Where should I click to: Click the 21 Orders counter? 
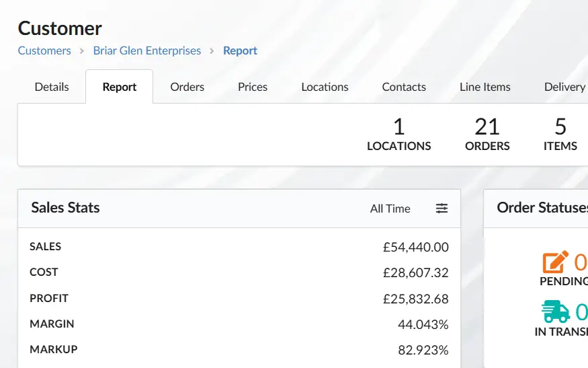point(487,134)
